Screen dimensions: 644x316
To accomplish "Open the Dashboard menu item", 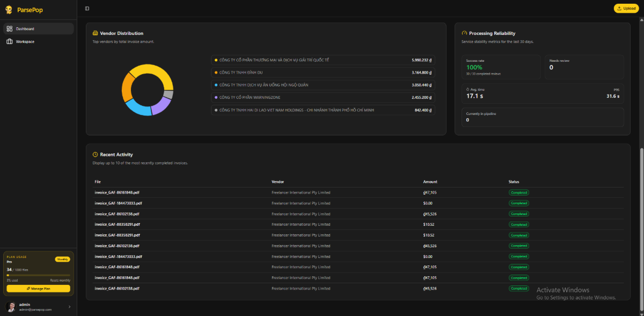I will point(38,28).
